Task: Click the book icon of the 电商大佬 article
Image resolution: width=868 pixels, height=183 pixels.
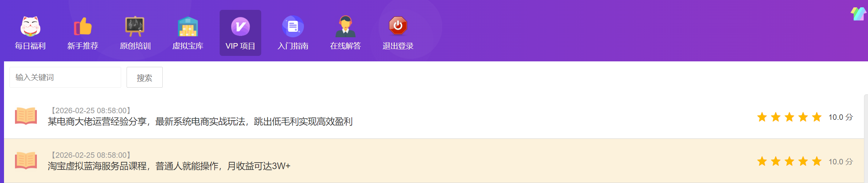Action: (x=26, y=116)
